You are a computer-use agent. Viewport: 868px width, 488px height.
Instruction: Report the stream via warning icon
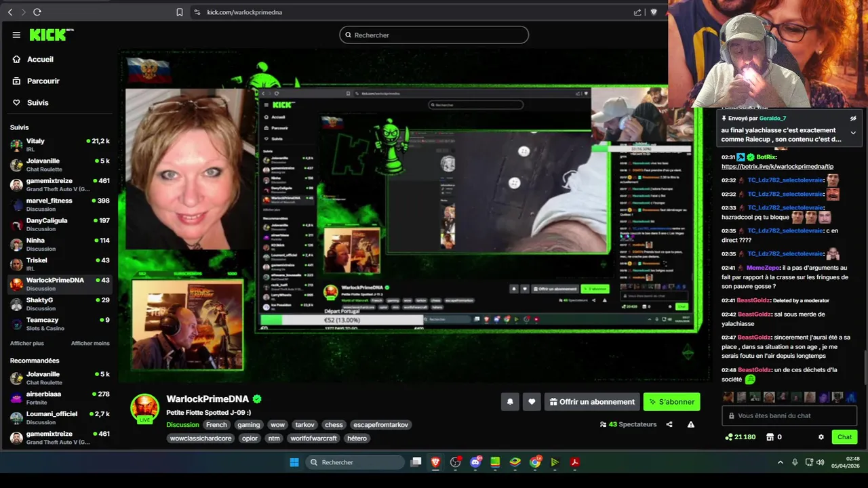coord(691,424)
